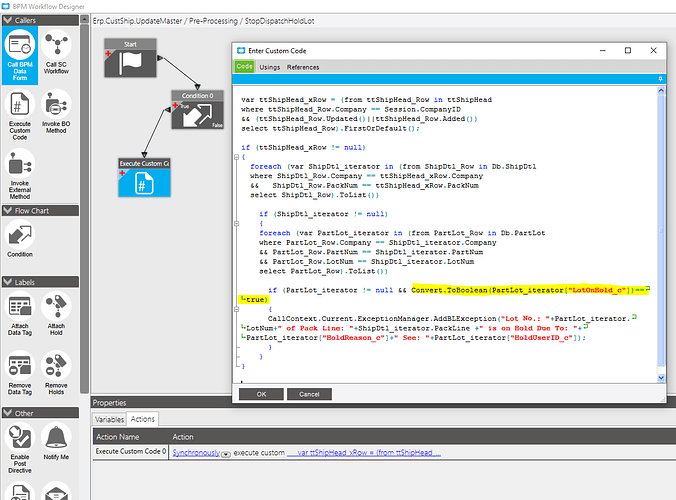Collapse the Callers section

[7, 20]
